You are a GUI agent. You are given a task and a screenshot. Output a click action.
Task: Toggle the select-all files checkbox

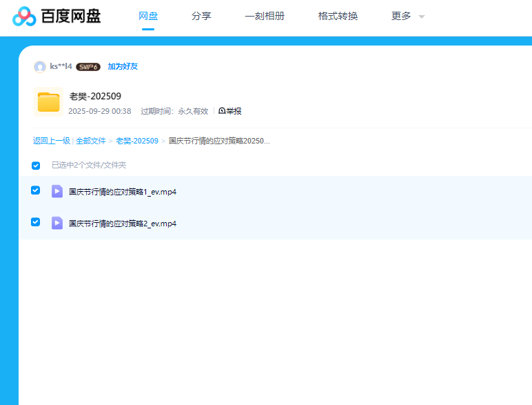tap(36, 166)
